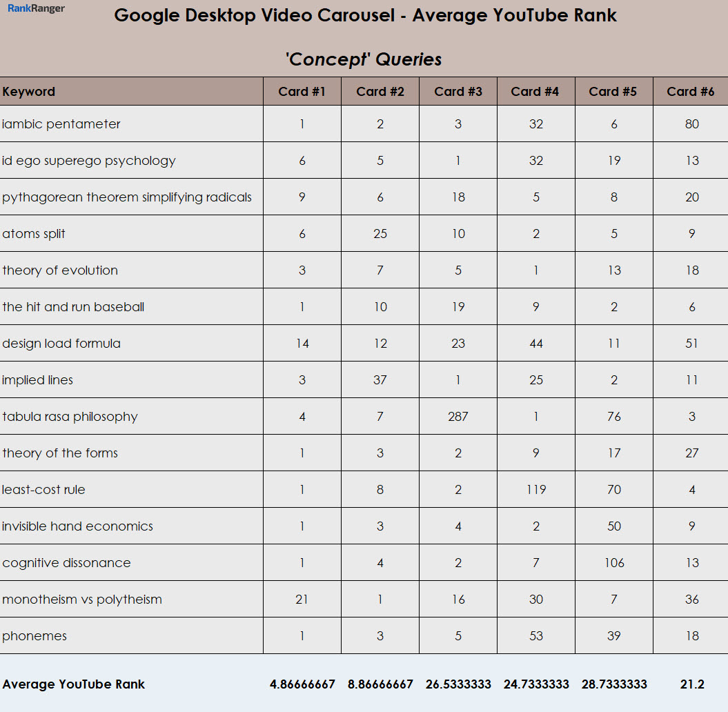The image size is (728, 712).
Task: Click the 'phonemes' keyword cell
Action: pos(35,636)
